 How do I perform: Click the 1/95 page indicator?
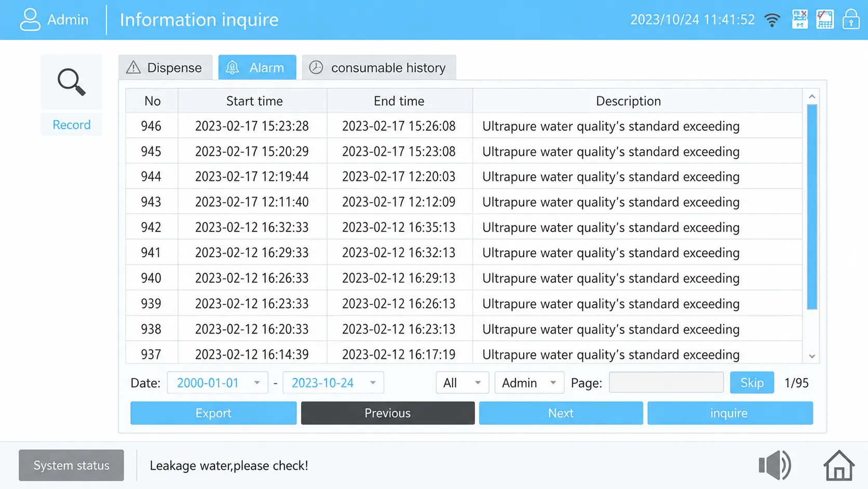click(796, 383)
